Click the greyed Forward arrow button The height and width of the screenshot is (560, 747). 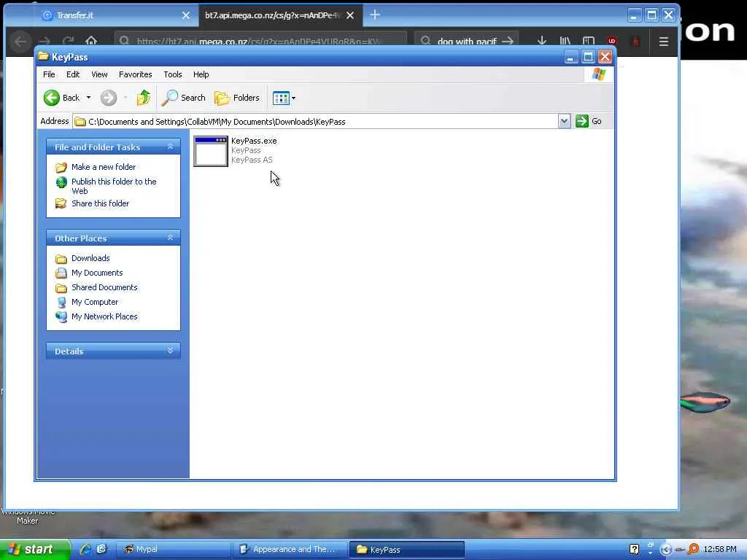(109, 98)
